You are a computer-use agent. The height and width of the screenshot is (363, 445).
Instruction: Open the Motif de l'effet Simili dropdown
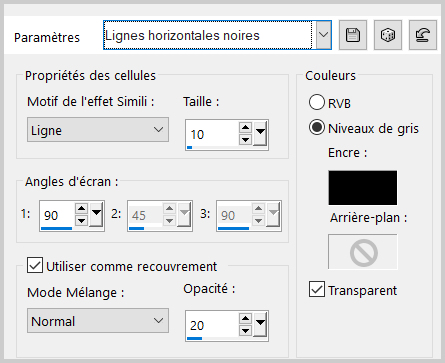[x=98, y=130]
